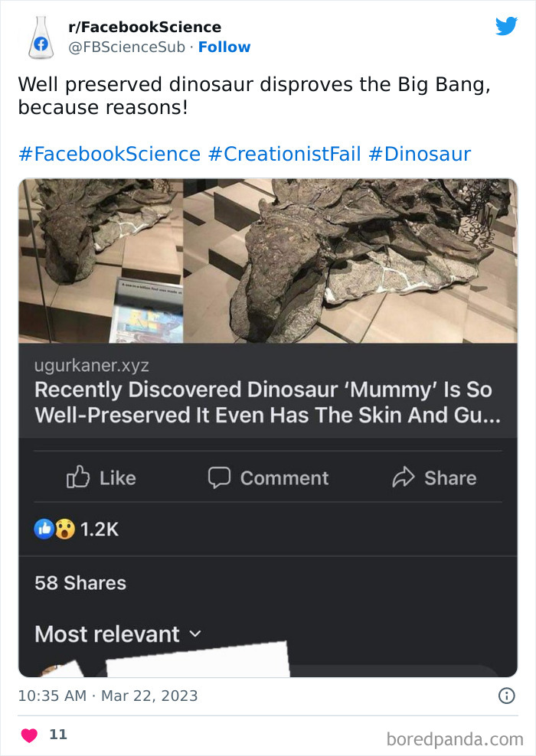
Task: Click the Twitter bird logo
Action: (x=507, y=25)
